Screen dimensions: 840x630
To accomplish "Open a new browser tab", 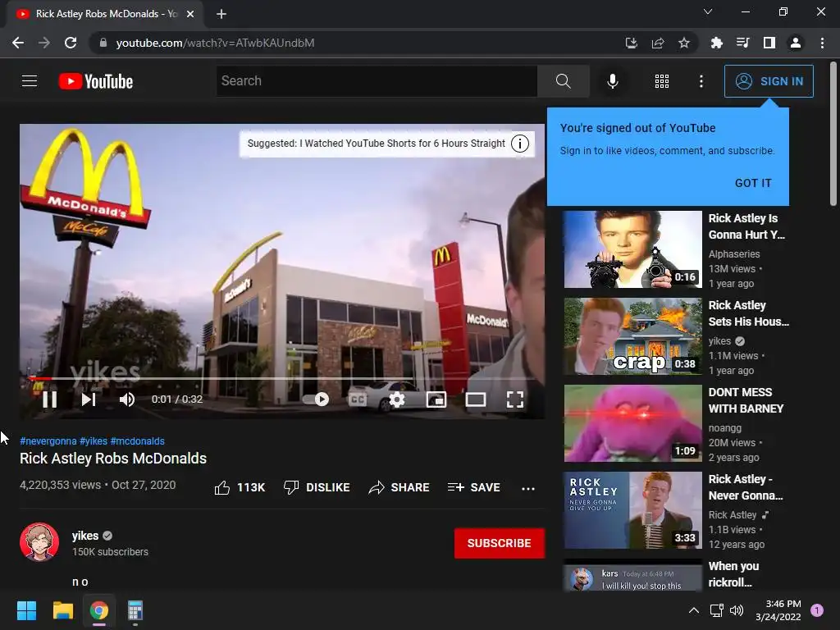I will 221,14.
